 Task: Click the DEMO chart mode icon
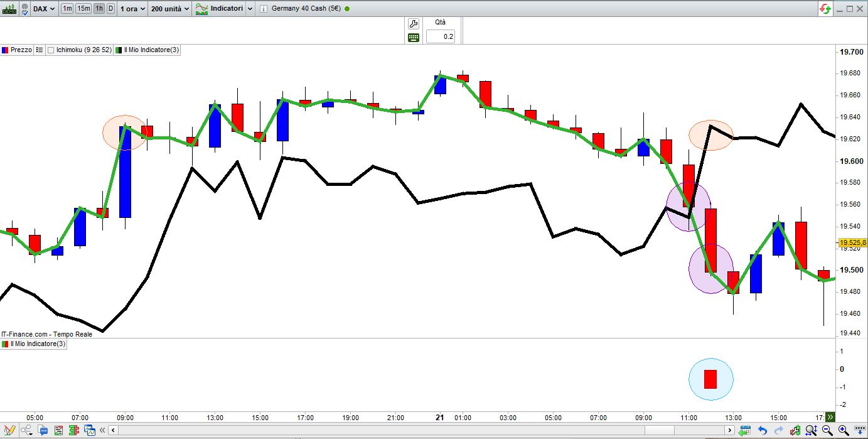(9, 9)
